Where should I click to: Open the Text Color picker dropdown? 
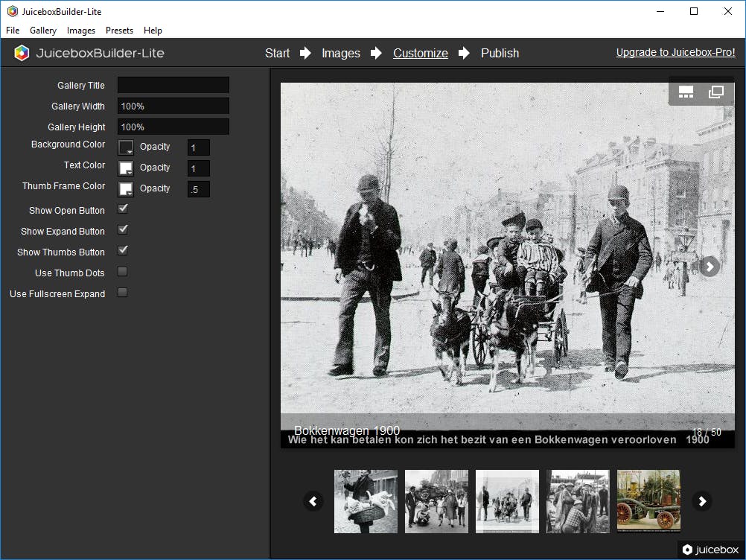pyautogui.click(x=126, y=168)
